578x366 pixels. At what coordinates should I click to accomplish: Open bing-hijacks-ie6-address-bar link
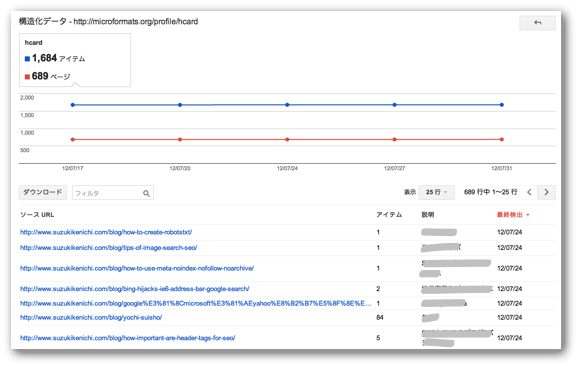click(135, 289)
